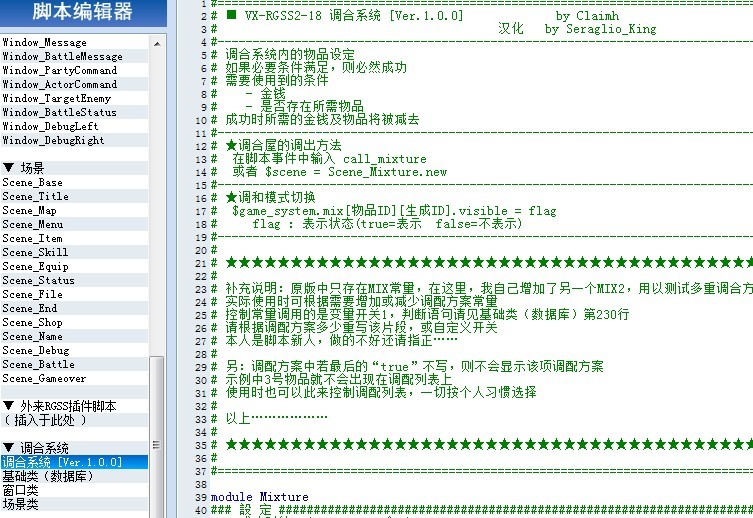Select Window_DebugLeft script

point(74,126)
